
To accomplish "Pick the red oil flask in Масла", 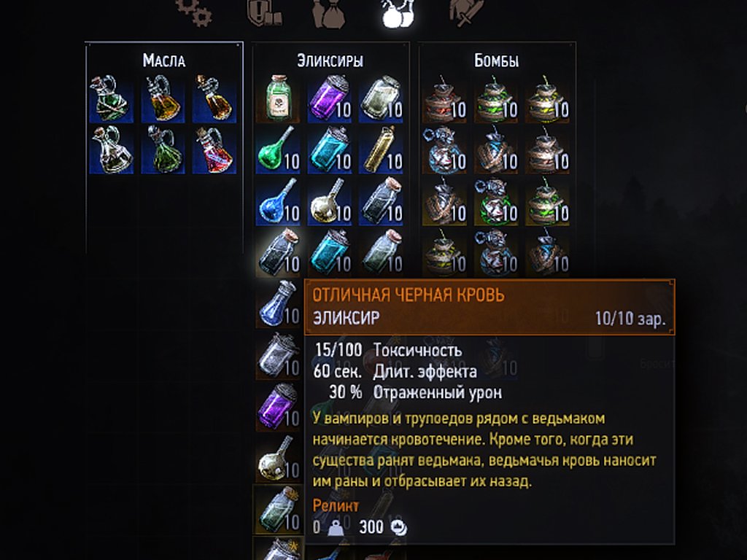I will [x=214, y=149].
